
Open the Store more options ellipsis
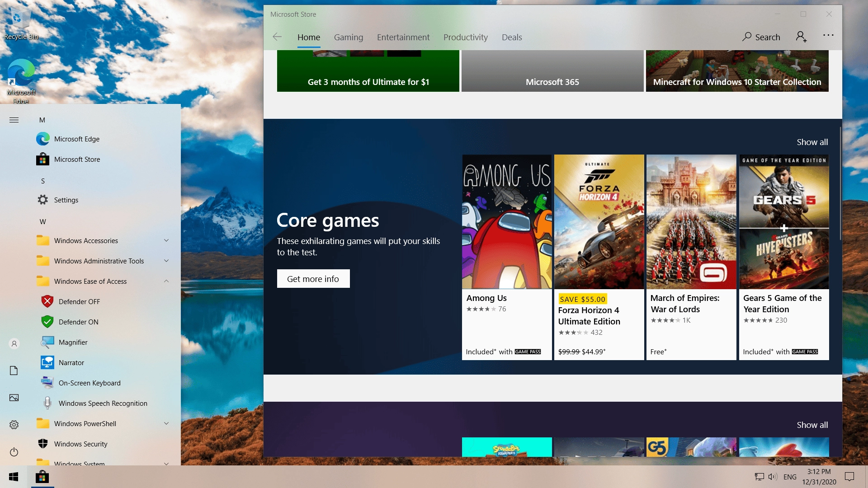click(828, 35)
